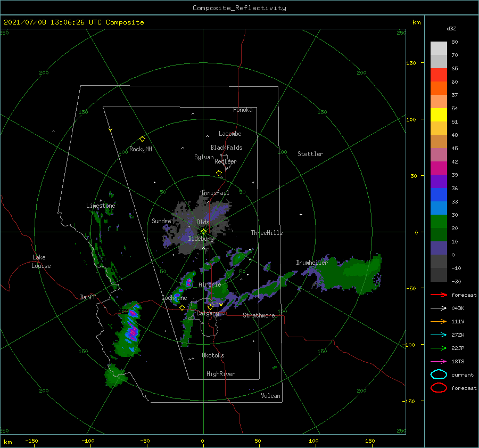Click the cyan current ellipse icon
The height and width of the screenshot is (448, 479).
(439, 374)
